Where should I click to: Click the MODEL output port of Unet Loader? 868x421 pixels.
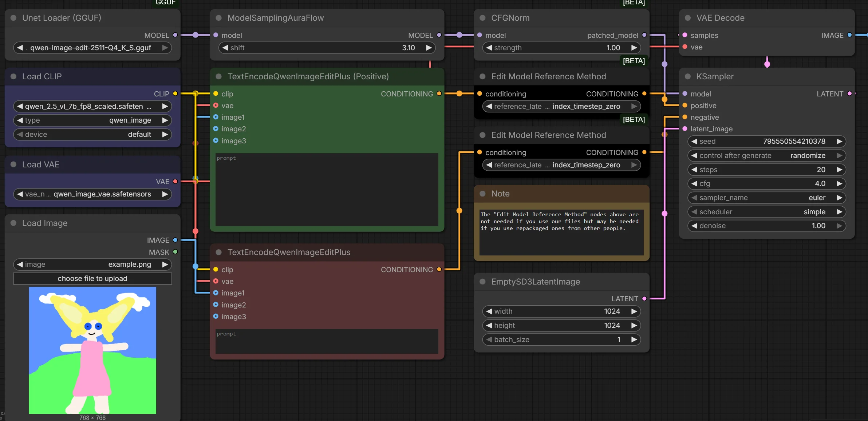(175, 35)
